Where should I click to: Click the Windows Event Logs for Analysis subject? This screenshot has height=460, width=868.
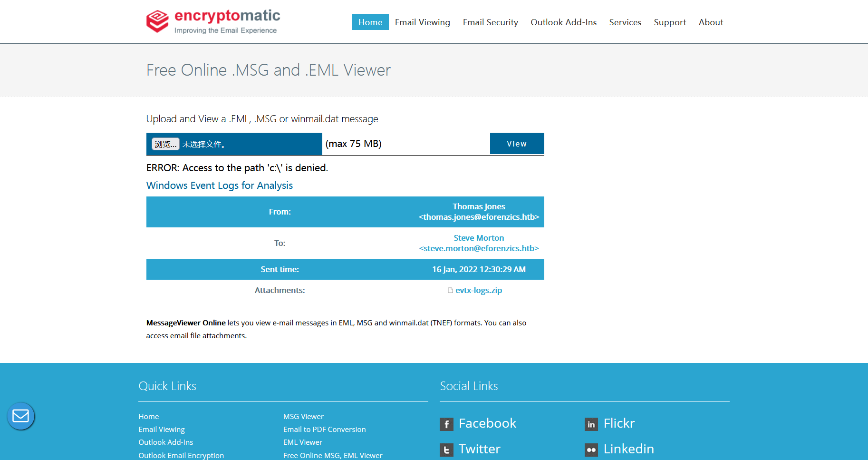pos(220,186)
